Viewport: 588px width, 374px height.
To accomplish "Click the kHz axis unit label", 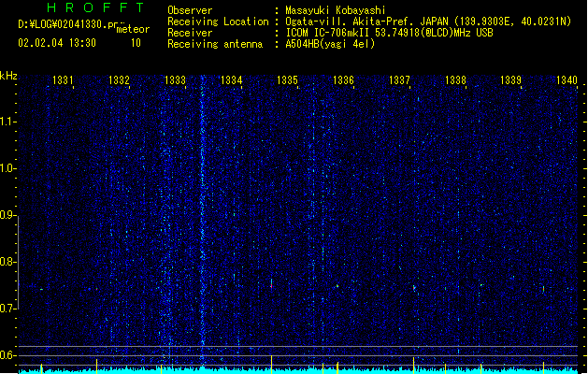I will 8,76.
